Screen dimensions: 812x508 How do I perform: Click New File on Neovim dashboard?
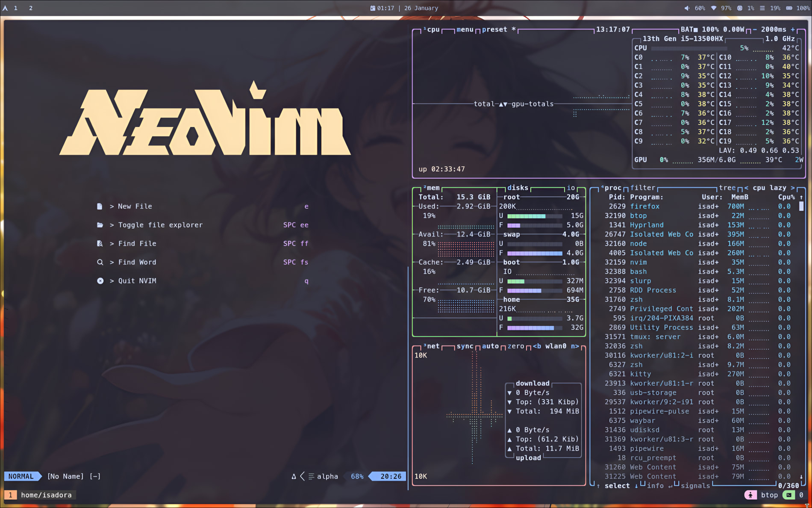click(x=203, y=206)
